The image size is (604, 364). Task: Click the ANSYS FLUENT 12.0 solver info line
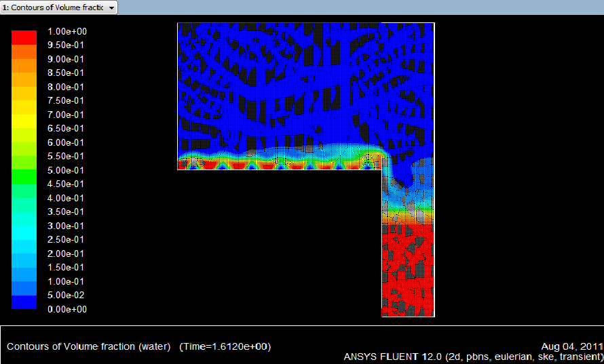[x=474, y=357]
